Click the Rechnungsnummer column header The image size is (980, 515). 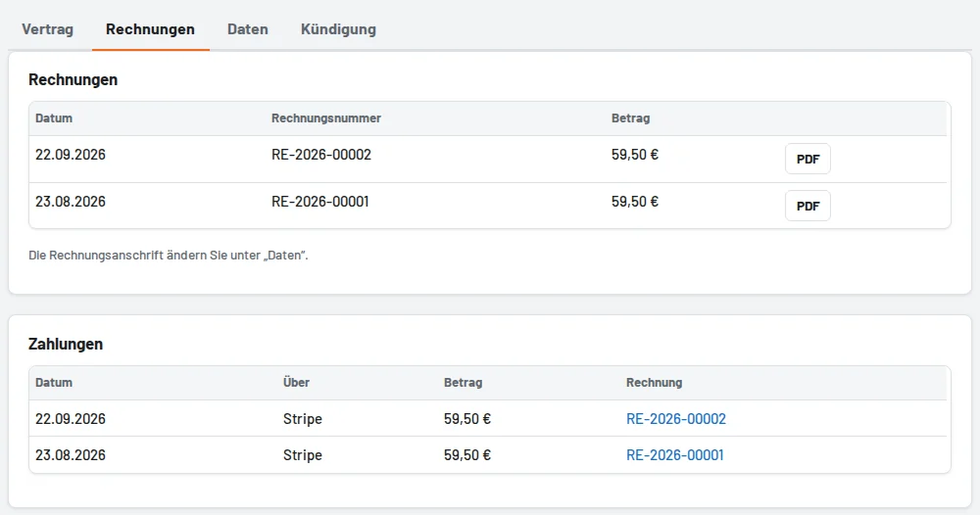[326, 118]
